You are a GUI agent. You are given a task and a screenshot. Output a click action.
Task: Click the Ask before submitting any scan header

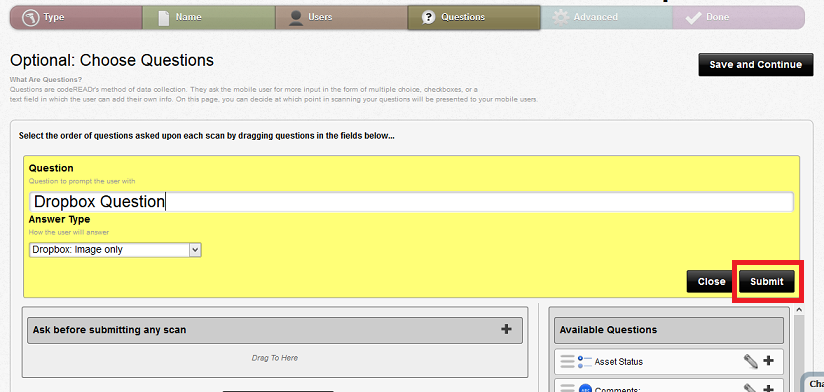click(x=275, y=330)
